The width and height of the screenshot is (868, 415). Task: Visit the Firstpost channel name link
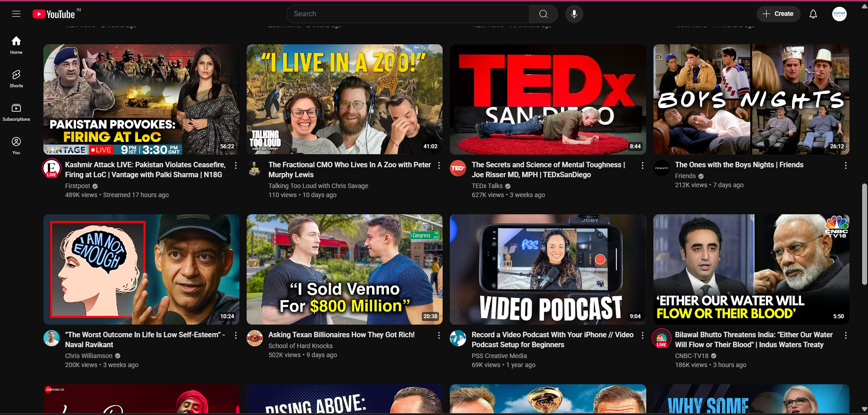point(77,186)
